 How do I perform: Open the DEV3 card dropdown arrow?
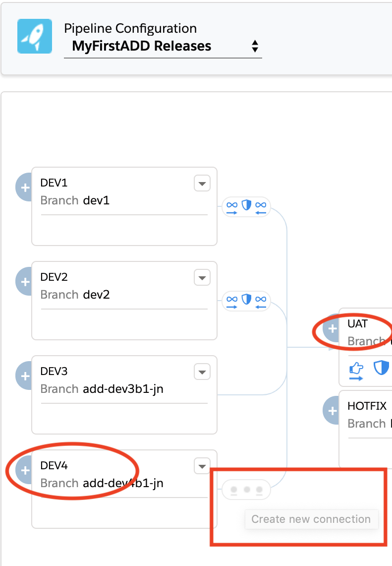pyautogui.click(x=202, y=372)
